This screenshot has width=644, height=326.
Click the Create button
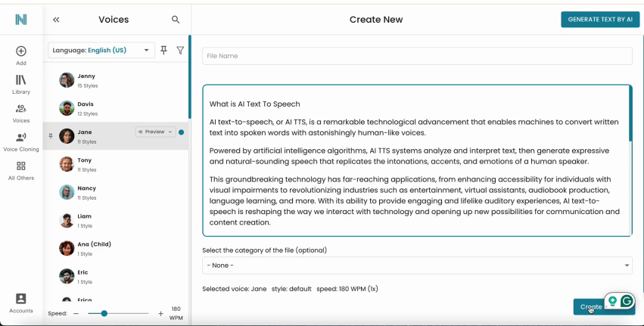click(x=591, y=306)
